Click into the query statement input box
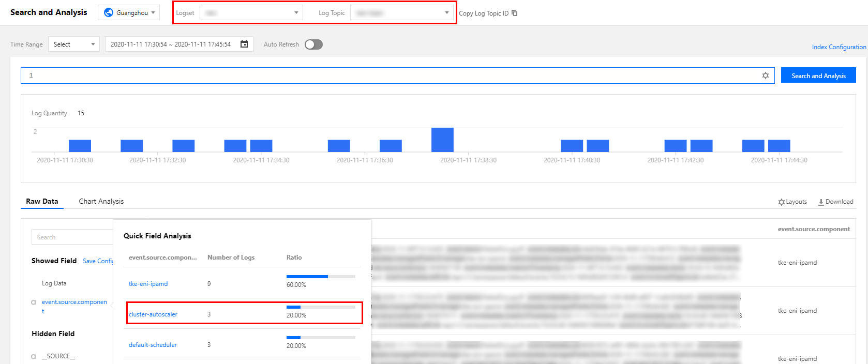This screenshot has height=364, width=868. point(397,75)
